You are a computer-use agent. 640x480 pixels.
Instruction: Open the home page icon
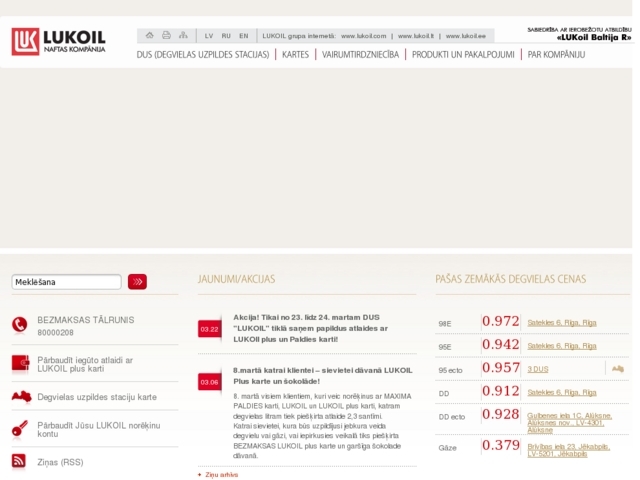click(x=150, y=36)
